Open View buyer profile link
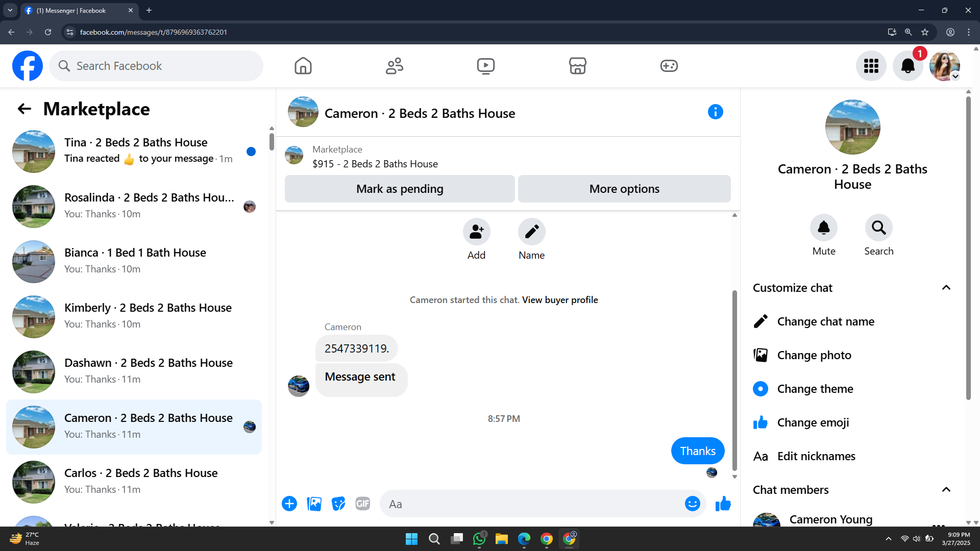This screenshot has height=551, width=980. point(560,300)
